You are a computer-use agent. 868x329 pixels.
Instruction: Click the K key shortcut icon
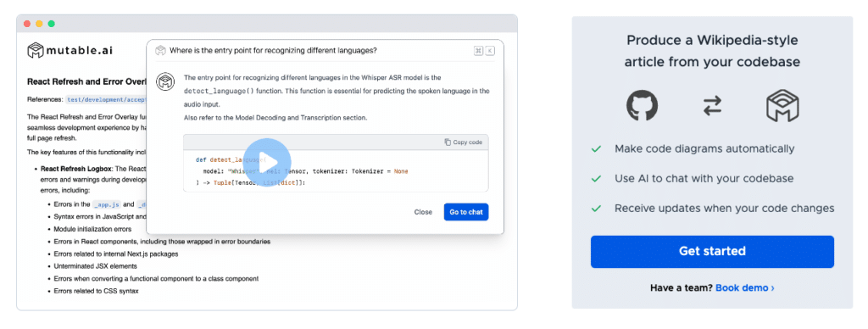click(x=490, y=51)
